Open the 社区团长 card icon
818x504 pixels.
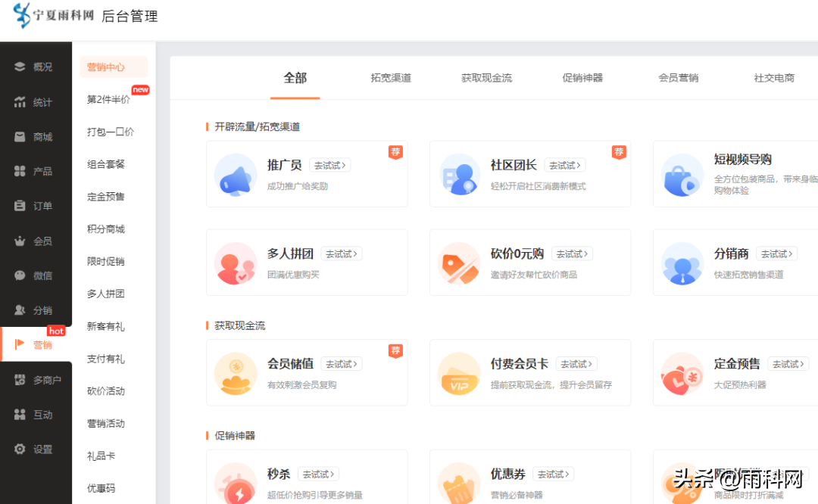[459, 175]
